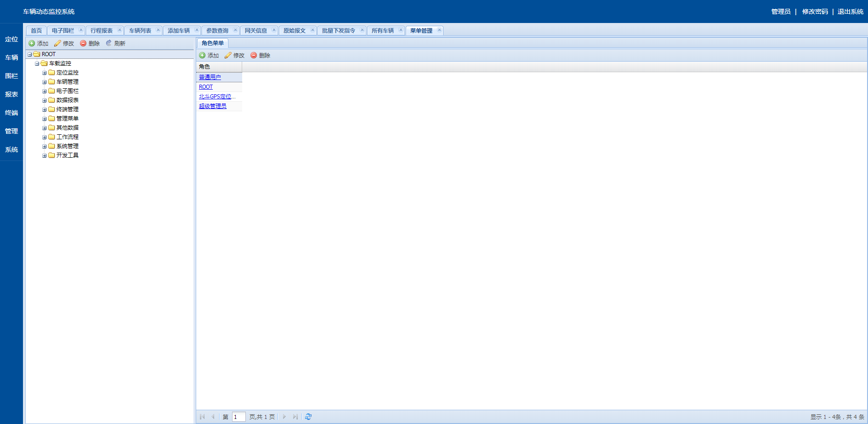Viewport: 868px width, 424px height.
Task: Expand the 系统管理 folder node
Action: (x=45, y=146)
